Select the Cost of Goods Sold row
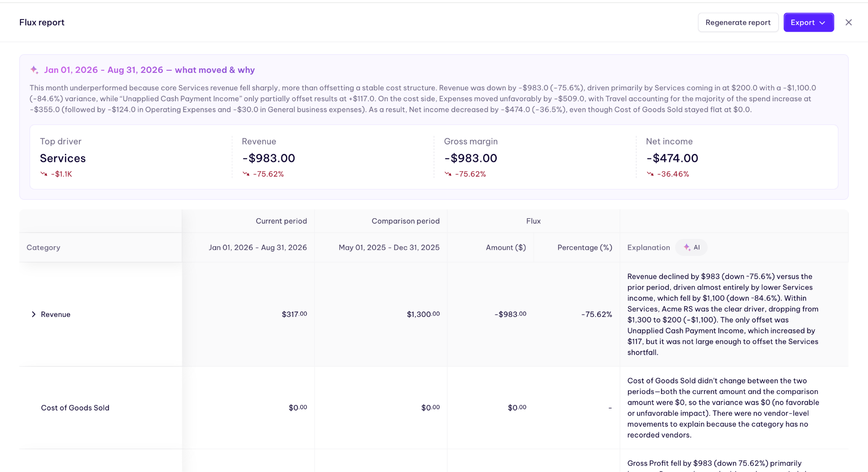 pos(434,408)
